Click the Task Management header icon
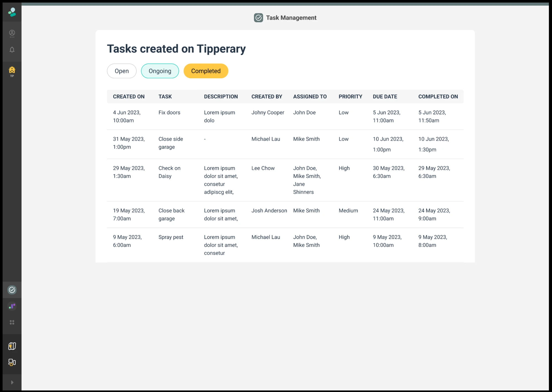Viewport: 552px width, 392px height. pyautogui.click(x=258, y=18)
